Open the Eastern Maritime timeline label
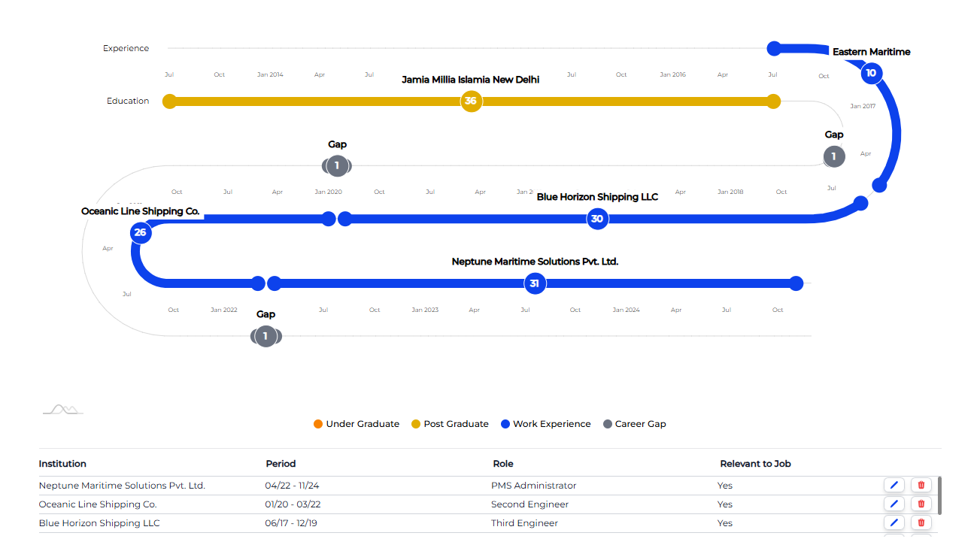The image size is (980, 548). point(871,52)
